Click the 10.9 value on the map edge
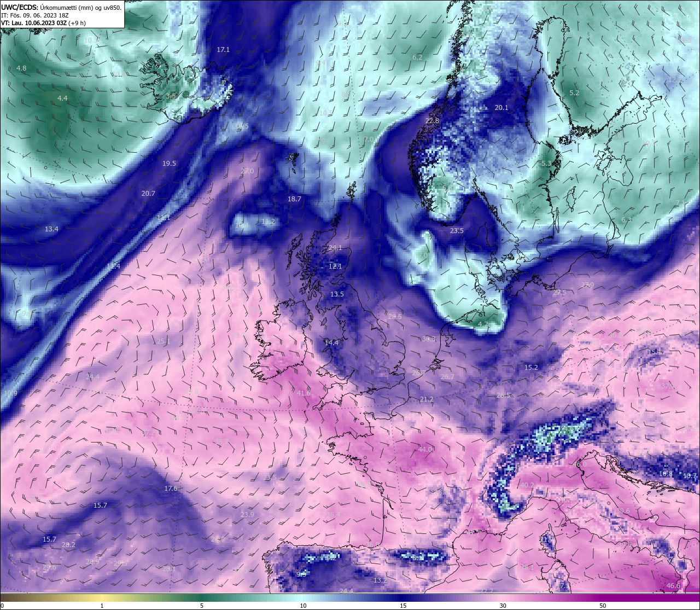Image resolution: width=700 pixels, height=610 pixels. pos(10,393)
